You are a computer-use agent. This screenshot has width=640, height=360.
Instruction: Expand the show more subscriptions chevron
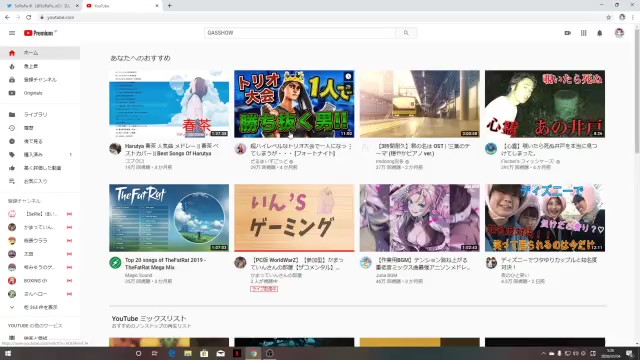click(x=12, y=307)
